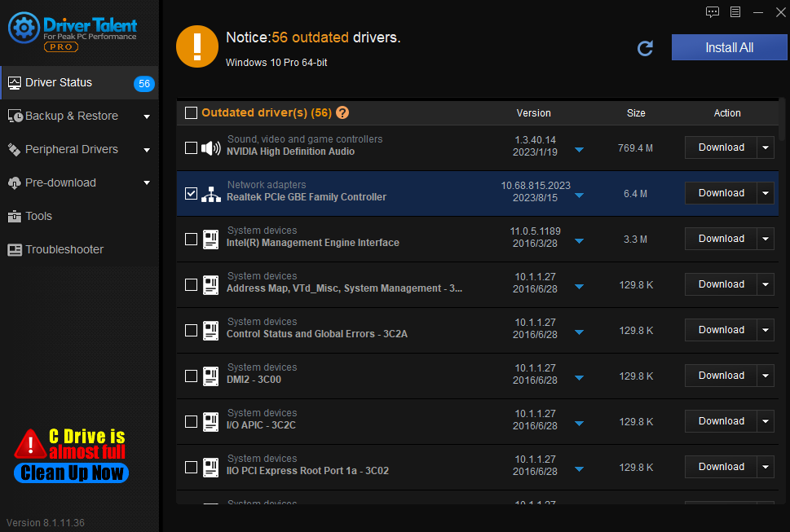Click the Backup & Restore icon
Screen dimensions: 790x532
tap(15, 117)
